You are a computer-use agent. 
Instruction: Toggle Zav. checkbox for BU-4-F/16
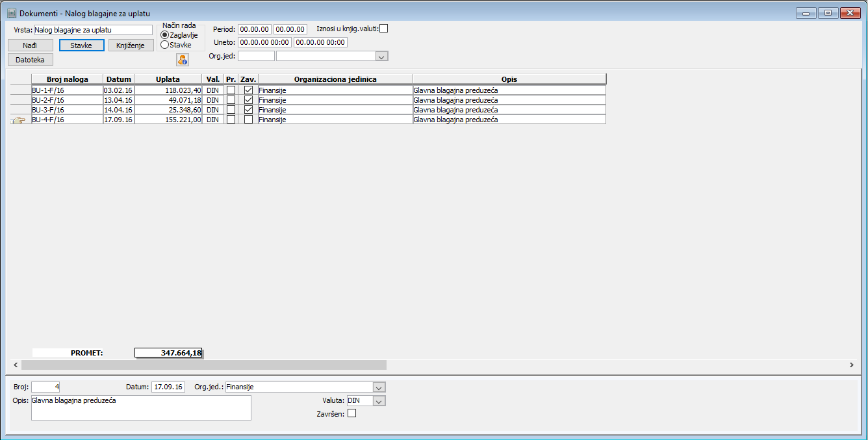tap(248, 120)
